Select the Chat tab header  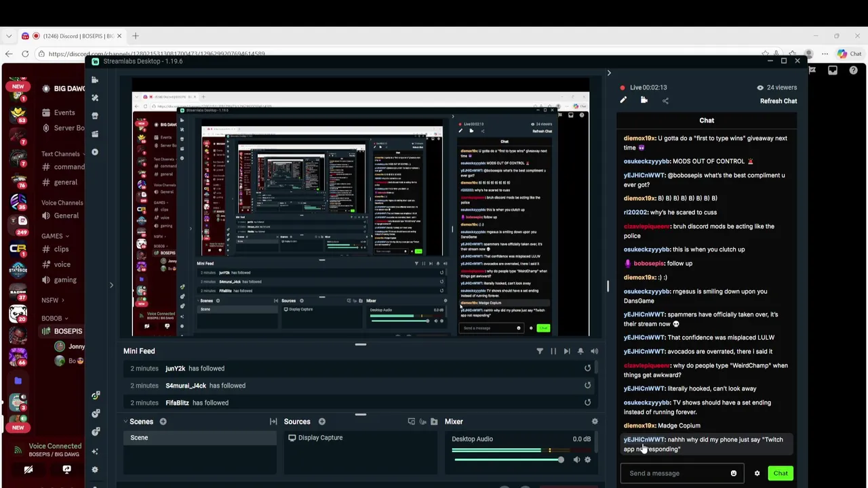pos(707,120)
